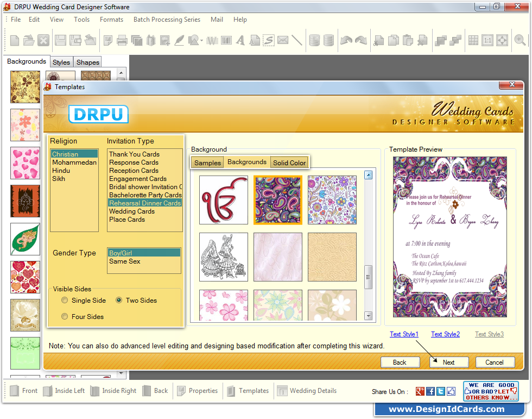Click the Redo arrow toolbar icon

(x=361, y=40)
